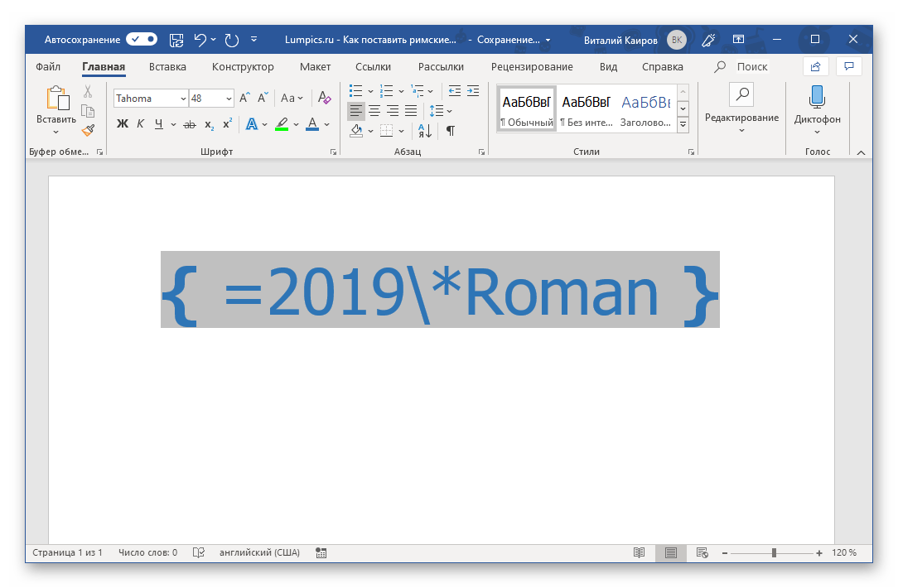Open the Редактирование menu
The width and height of the screenshot is (898, 588).
(x=741, y=108)
